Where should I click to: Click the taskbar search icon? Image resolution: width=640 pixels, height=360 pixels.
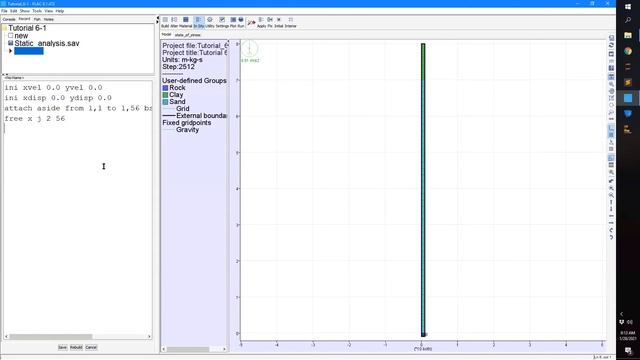tap(628, 20)
